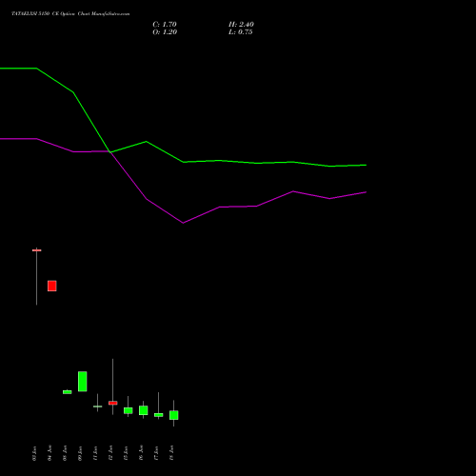Click the low value 'L: 0.75'

coord(241,32)
